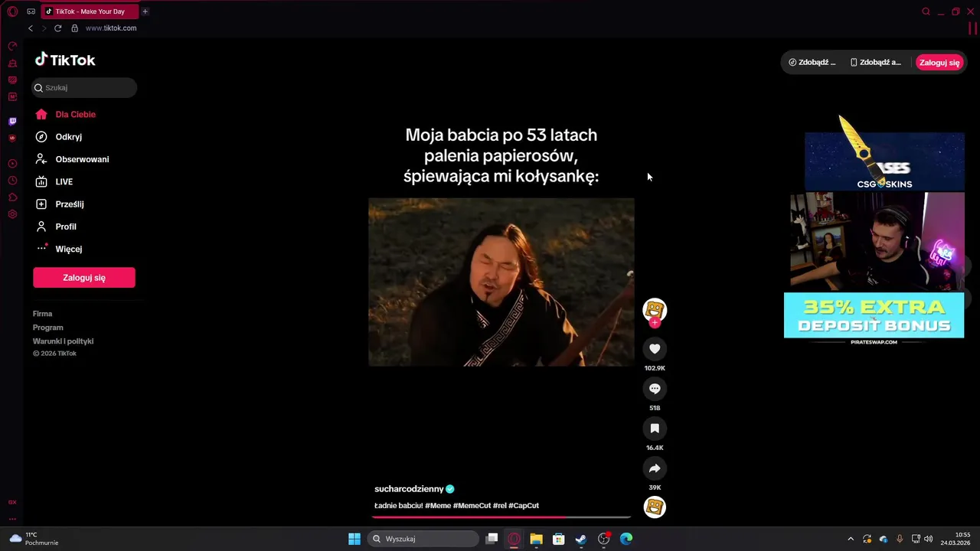Image resolution: width=980 pixels, height=551 pixels.
Task: Open File Explorer from the taskbar
Action: point(536,539)
